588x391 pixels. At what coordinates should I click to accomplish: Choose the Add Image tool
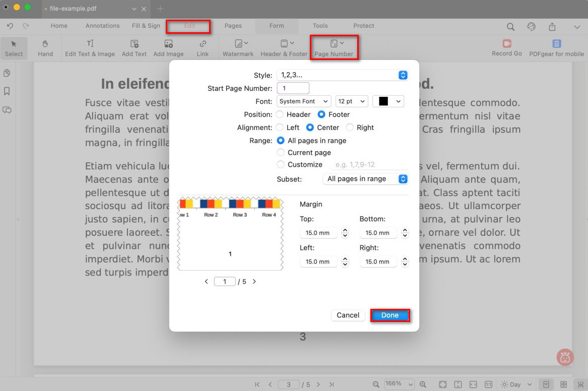(x=168, y=44)
